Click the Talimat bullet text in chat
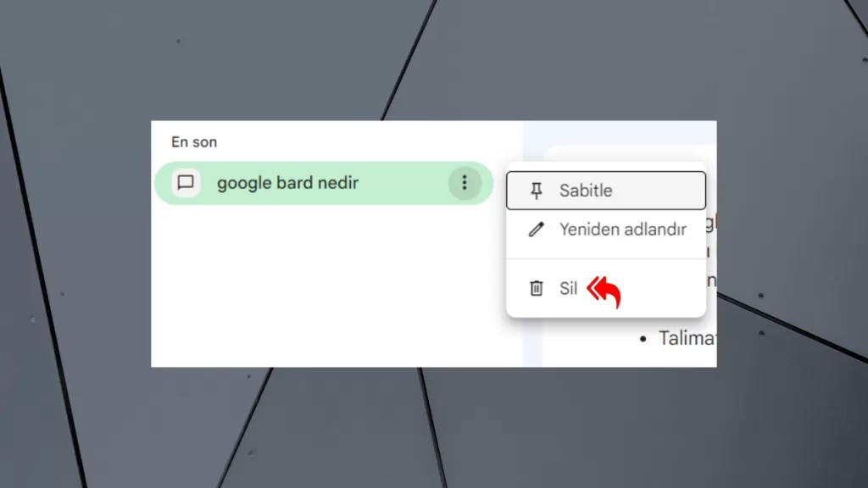This screenshot has height=488, width=868. click(687, 338)
